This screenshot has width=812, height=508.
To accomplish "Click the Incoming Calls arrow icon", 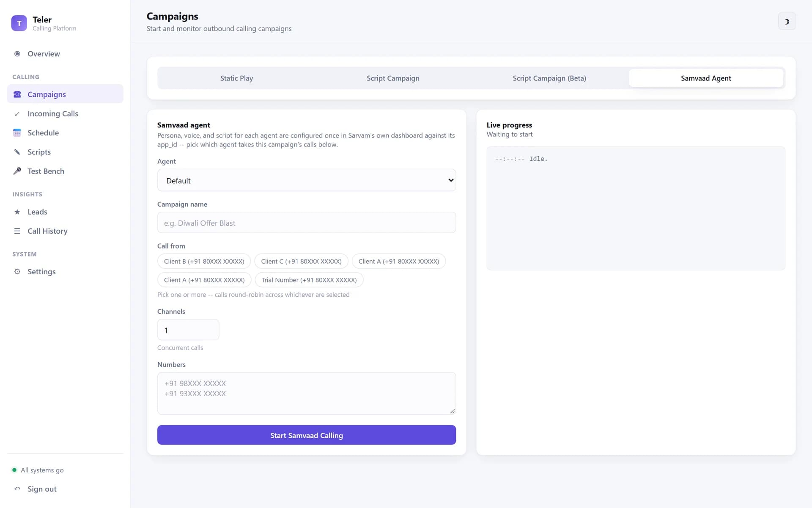I will pos(17,114).
